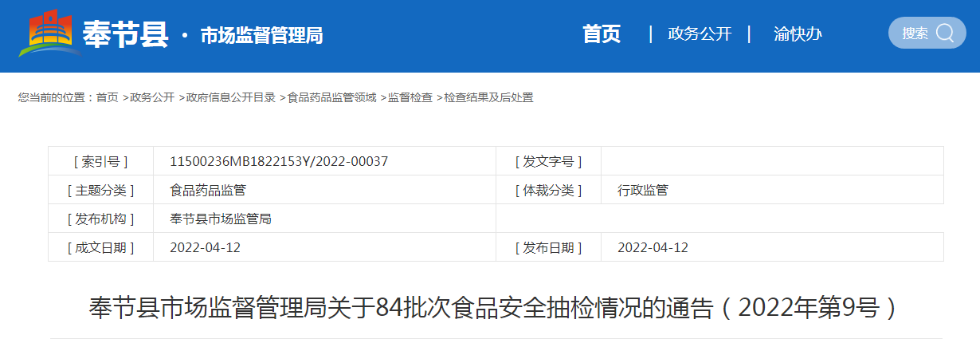Select the index number 11500236MB1822153Y/2022-00037

[279, 161]
